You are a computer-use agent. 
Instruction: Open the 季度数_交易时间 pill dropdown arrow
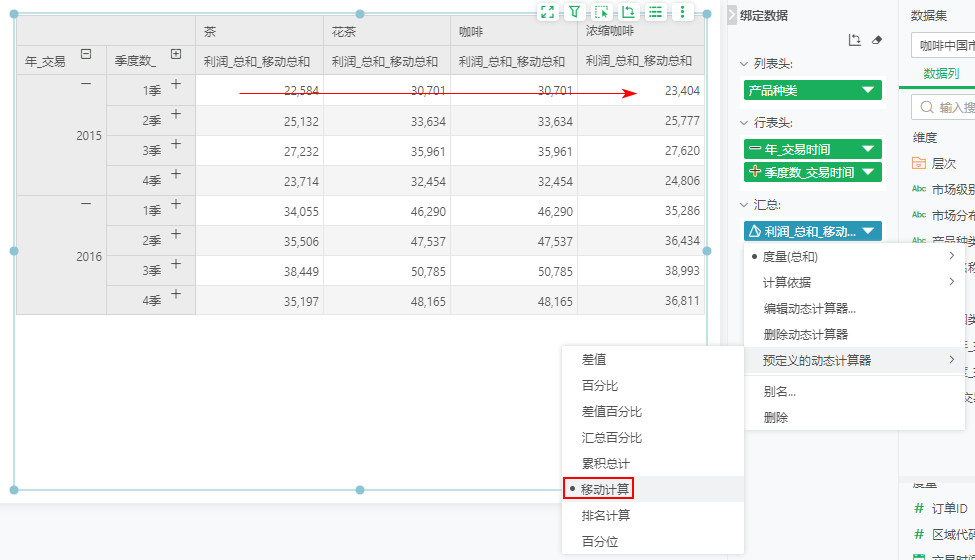click(x=868, y=172)
